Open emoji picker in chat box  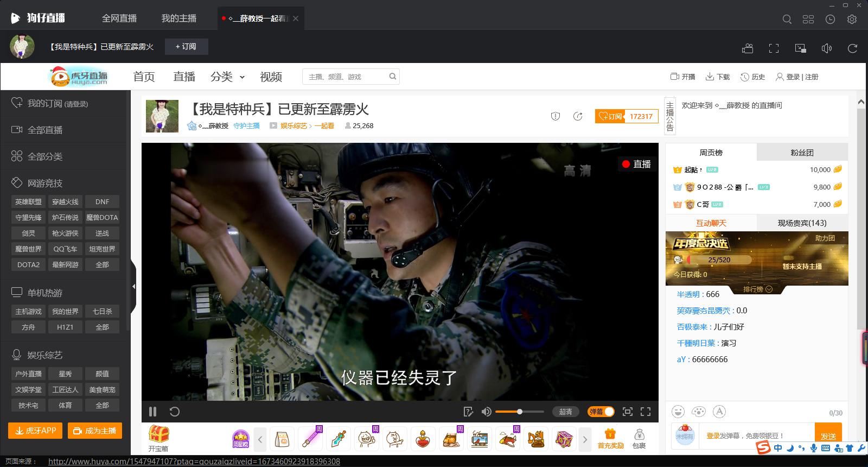[x=678, y=412]
